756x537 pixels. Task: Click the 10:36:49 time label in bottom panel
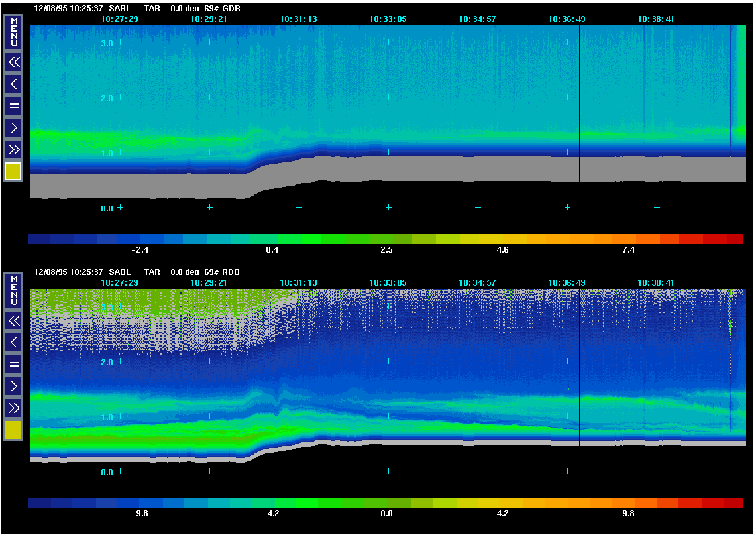(x=567, y=283)
